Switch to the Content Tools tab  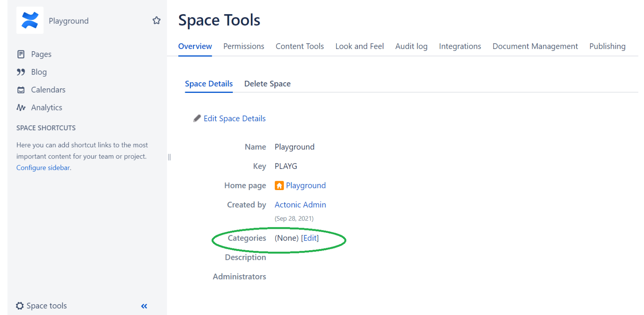(x=300, y=46)
